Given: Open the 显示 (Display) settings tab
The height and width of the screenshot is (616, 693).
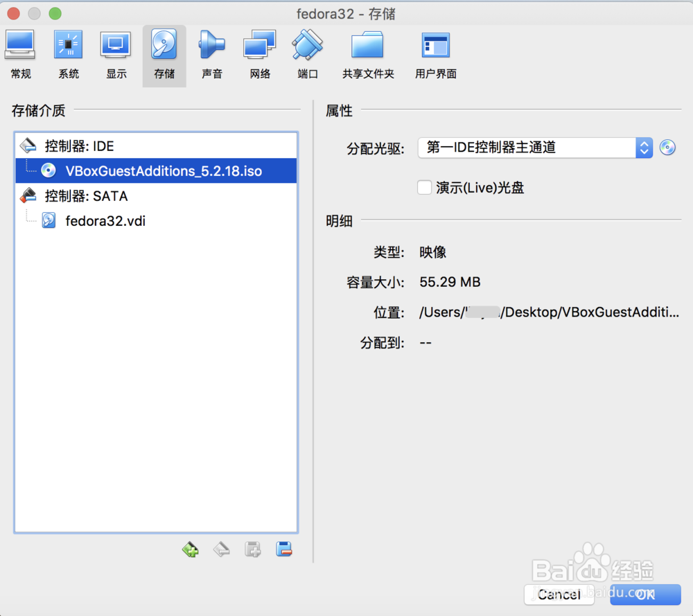Looking at the screenshot, I should [116, 55].
